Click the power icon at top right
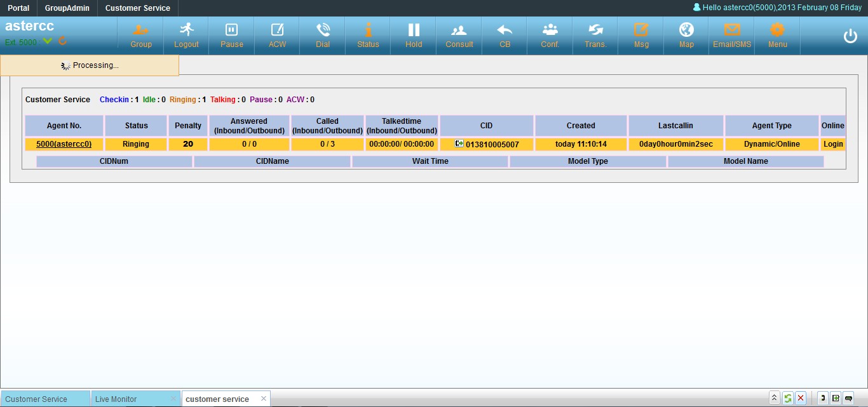 pyautogui.click(x=850, y=36)
